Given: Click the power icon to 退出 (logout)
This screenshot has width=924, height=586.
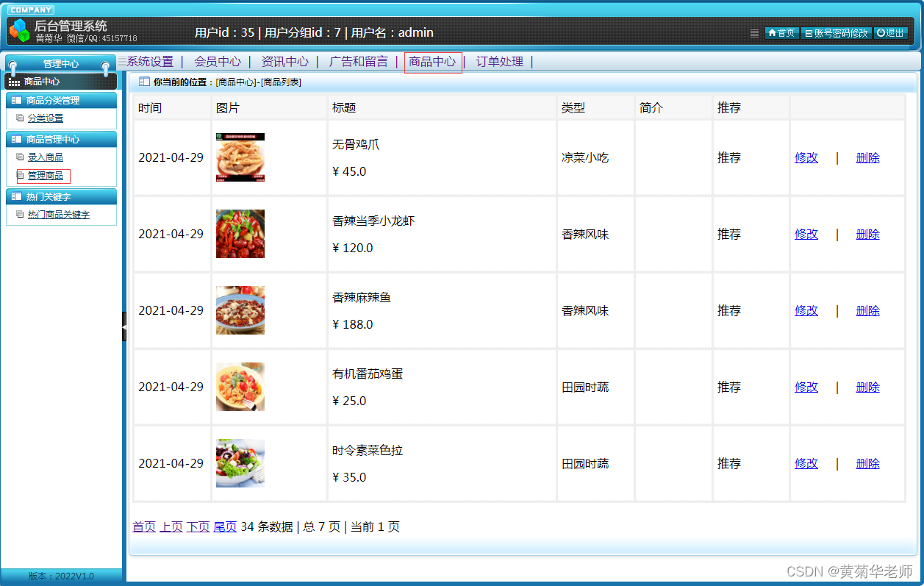Looking at the screenshot, I should pos(881,33).
